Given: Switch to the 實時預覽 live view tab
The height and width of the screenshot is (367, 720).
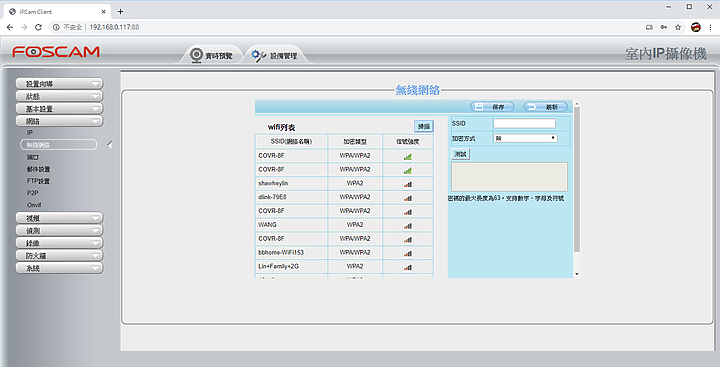Looking at the screenshot, I should 212,56.
